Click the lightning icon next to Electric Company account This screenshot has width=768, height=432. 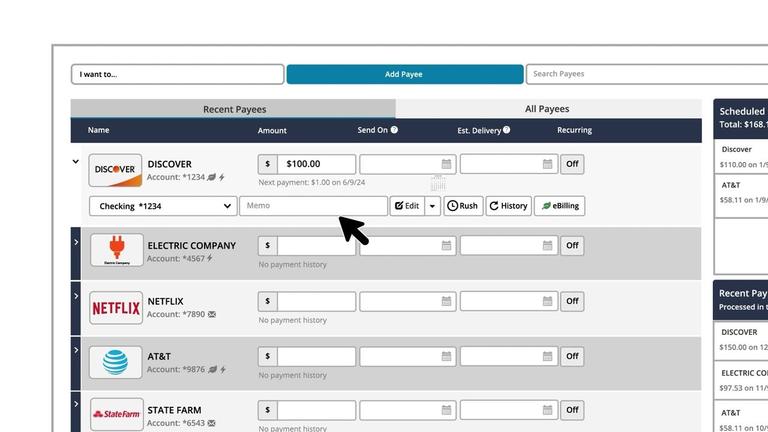pos(210,258)
